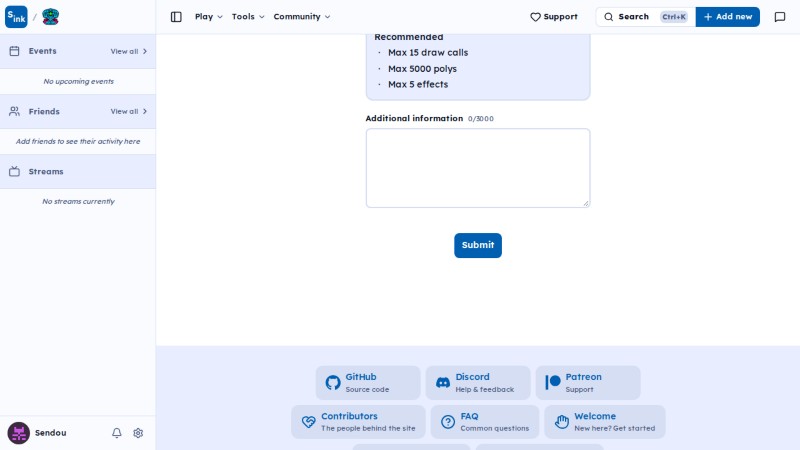This screenshot has width=800, height=450.
Task: Open the Discord help & feedback link
Action: [x=478, y=383]
